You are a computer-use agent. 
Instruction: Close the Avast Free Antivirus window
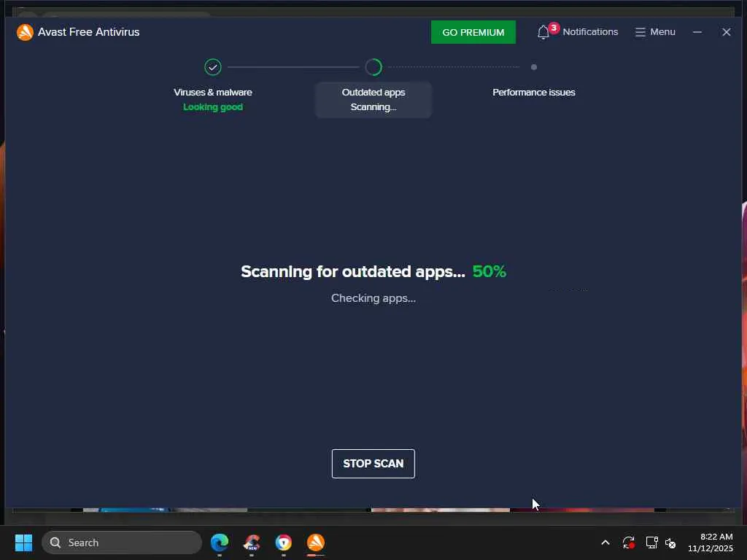click(x=726, y=32)
